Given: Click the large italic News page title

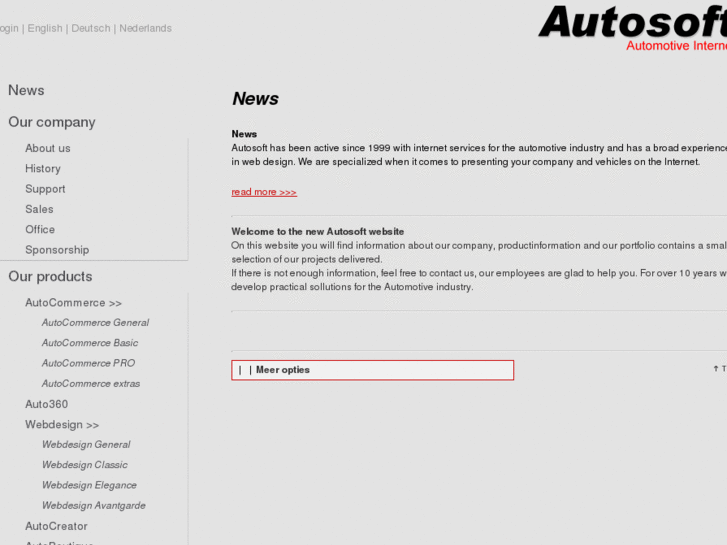Looking at the screenshot, I should (255, 99).
